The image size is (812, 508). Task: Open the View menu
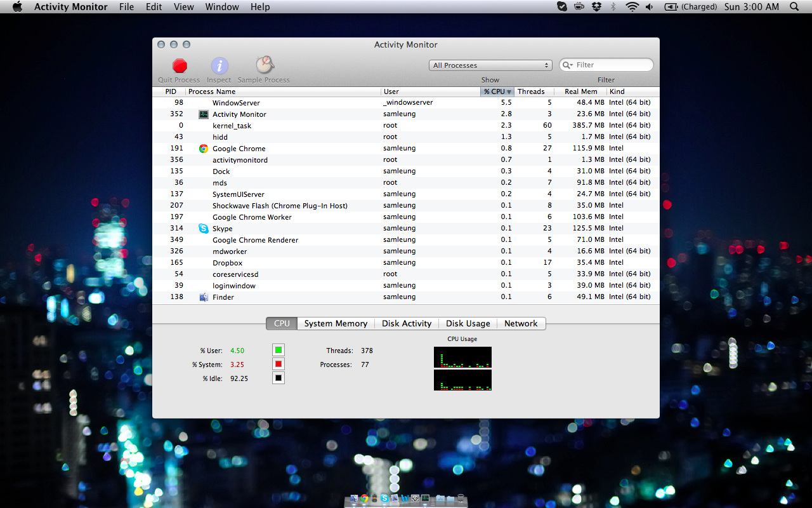click(x=184, y=7)
